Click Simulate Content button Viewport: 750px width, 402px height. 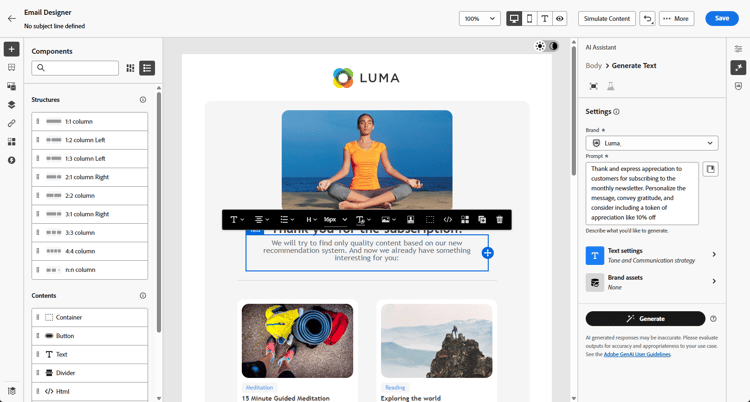(607, 19)
